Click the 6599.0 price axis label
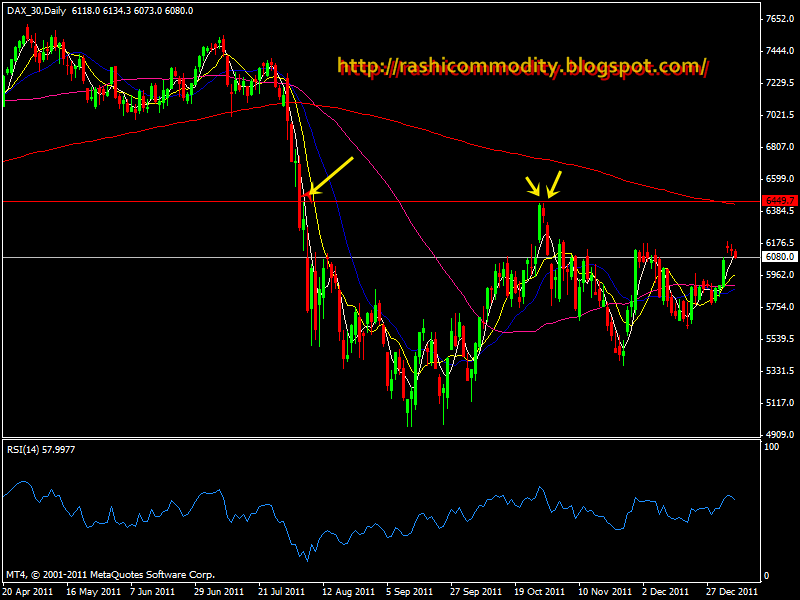Image resolution: width=800 pixels, height=600 pixels. tap(780, 179)
